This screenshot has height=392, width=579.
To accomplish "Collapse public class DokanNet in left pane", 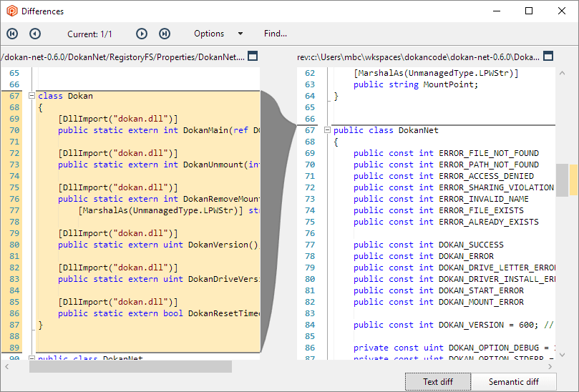I will click(x=31, y=358).
